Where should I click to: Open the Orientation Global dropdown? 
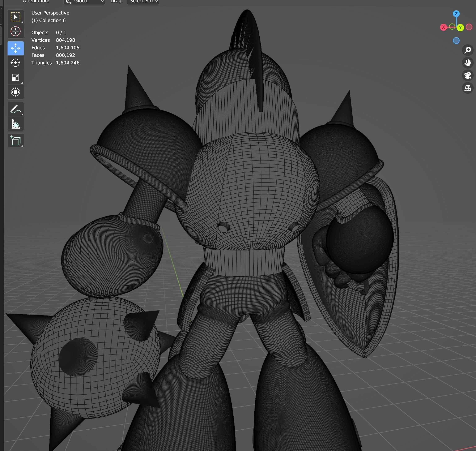pyautogui.click(x=84, y=2)
